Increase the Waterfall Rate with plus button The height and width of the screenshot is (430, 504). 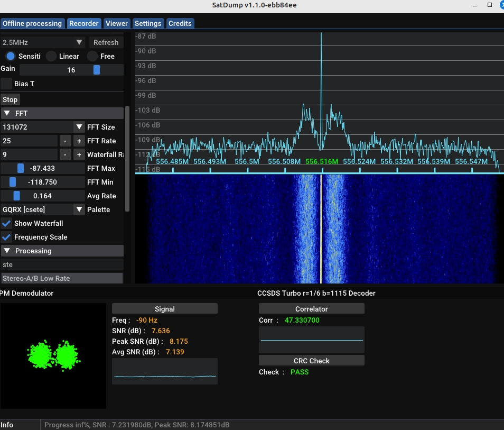point(79,154)
